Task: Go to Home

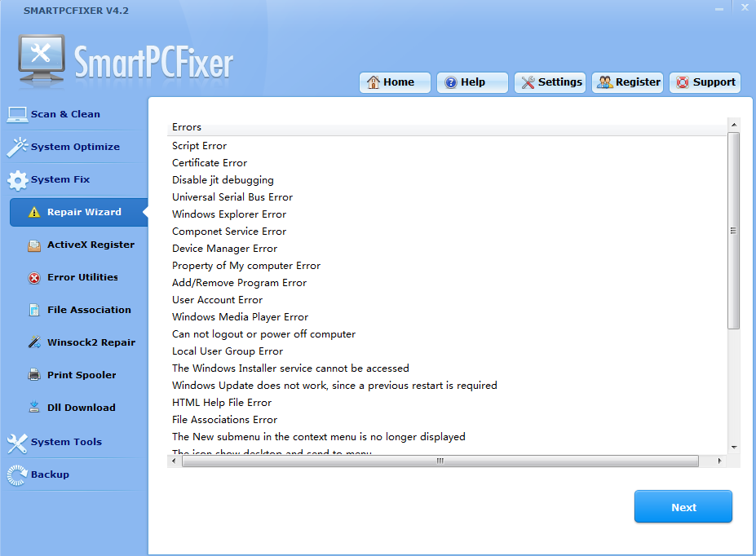Action: [395, 82]
